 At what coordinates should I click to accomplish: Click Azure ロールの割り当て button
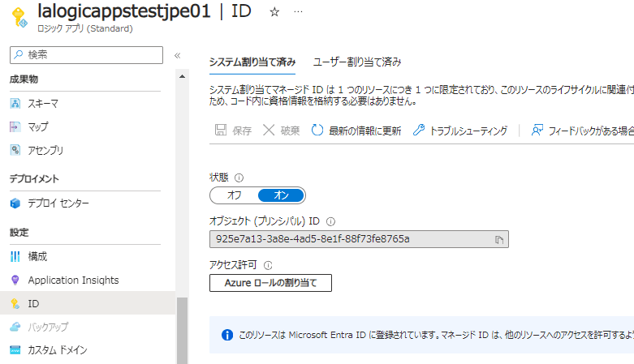270,283
